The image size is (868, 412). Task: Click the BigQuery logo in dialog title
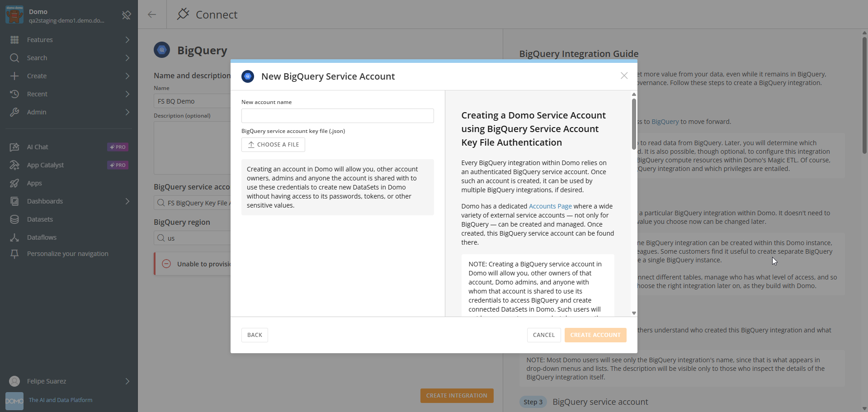tap(248, 76)
